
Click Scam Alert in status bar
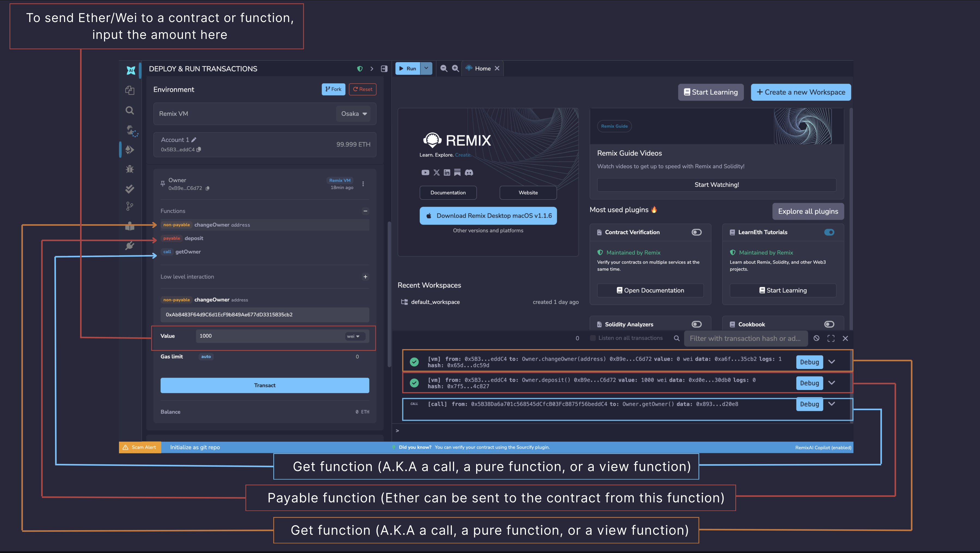coord(140,447)
